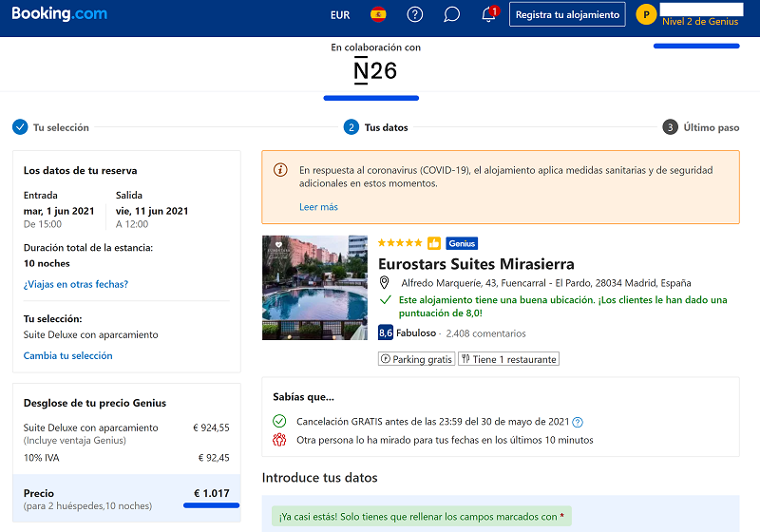This screenshot has width=760, height=532.
Task: Click the checkmark icon beside Tu selección
Action: point(20,127)
